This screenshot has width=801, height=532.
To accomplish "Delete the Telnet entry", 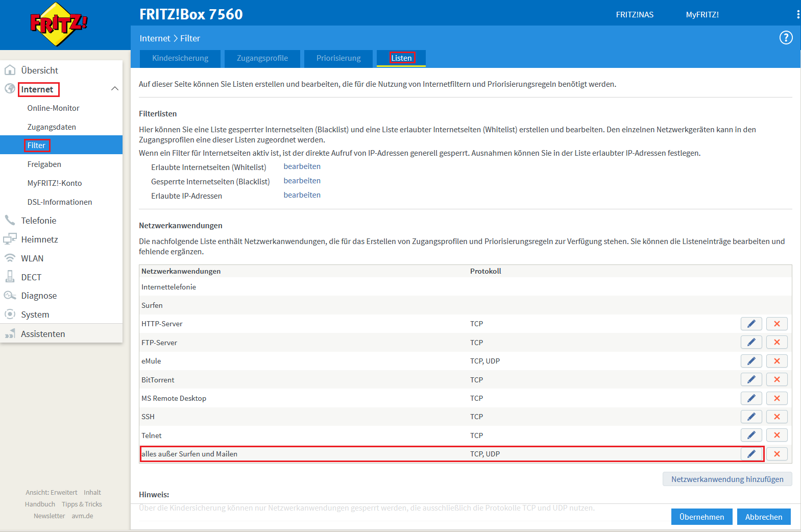I will pyautogui.click(x=776, y=435).
